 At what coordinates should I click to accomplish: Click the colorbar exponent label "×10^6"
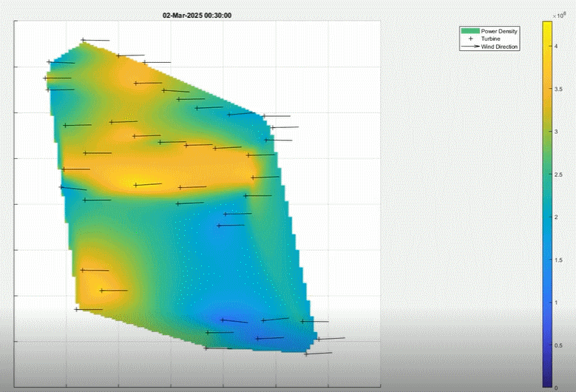tap(559, 16)
